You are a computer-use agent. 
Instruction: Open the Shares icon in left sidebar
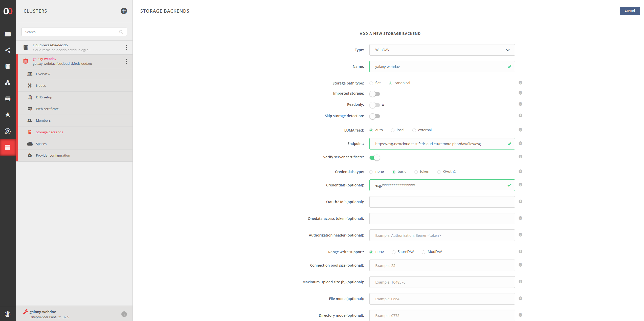(8, 50)
